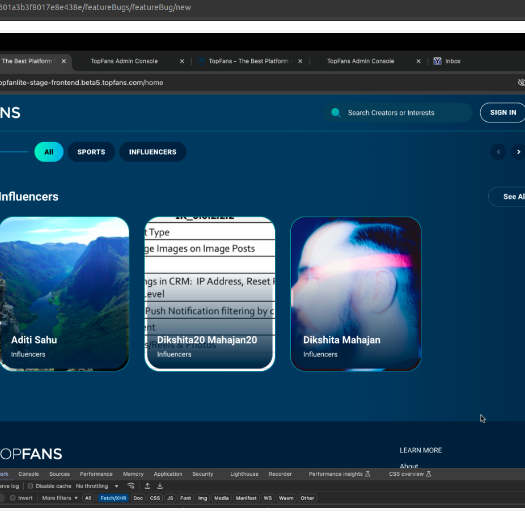
Task: Go to next category using right arrow
Action: [518, 152]
